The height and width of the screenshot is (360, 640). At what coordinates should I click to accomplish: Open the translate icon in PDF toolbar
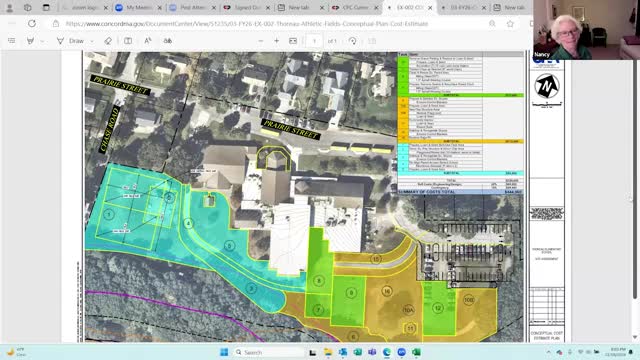tap(168, 41)
